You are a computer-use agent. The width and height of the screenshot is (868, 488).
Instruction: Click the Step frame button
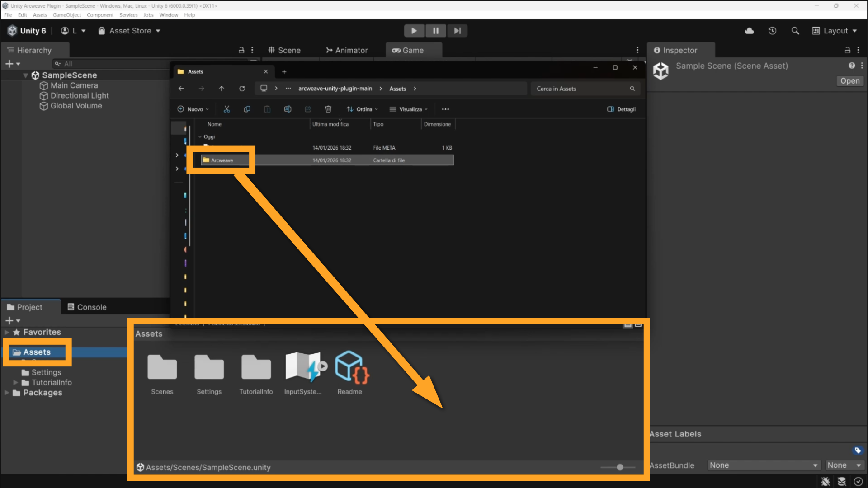(457, 31)
